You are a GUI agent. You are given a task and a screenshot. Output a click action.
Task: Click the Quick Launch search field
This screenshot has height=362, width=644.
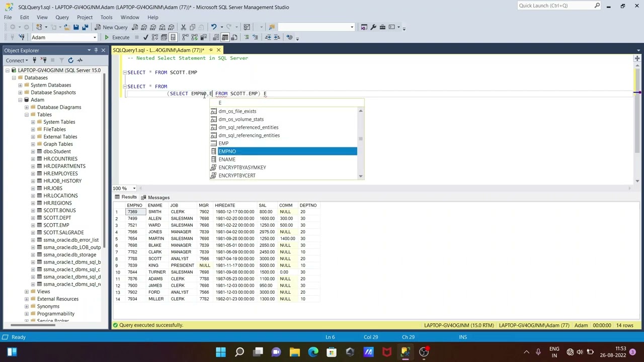[x=555, y=6]
